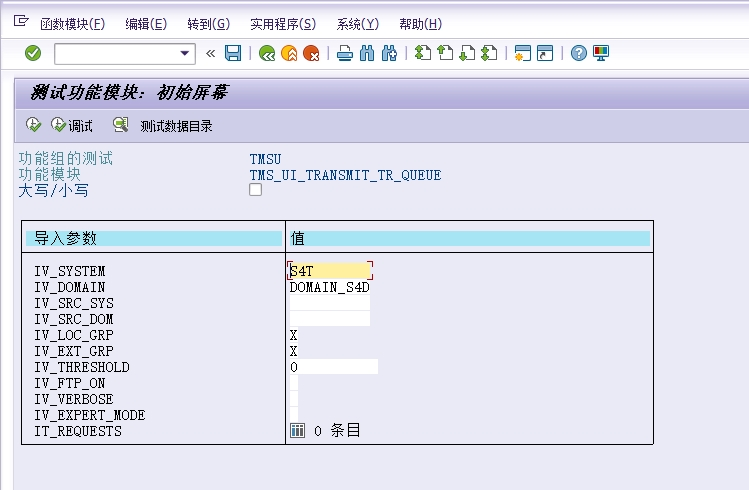The height and width of the screenshot is (490, 749).
Task: Click the IV_SYSTEM parameter label
Action: pyautogui.click(x=70, y=271)
